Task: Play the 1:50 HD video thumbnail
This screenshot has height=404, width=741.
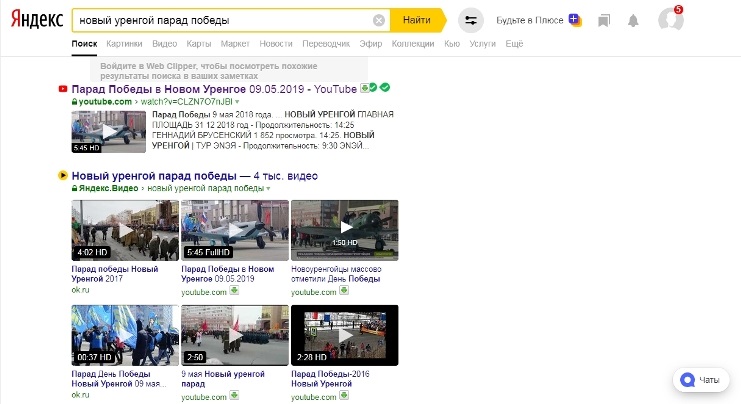Action: (x=345, y=230)
